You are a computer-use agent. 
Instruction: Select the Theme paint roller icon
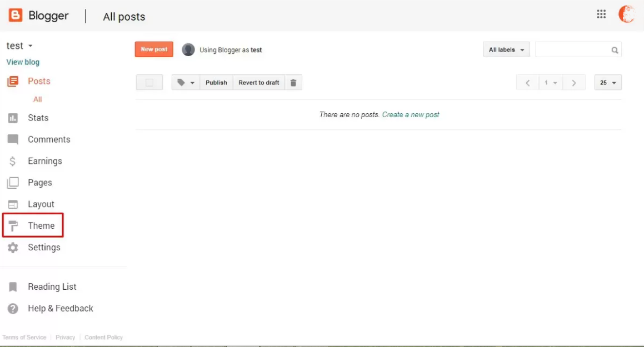pyautogui.click(x=12, y=225)
